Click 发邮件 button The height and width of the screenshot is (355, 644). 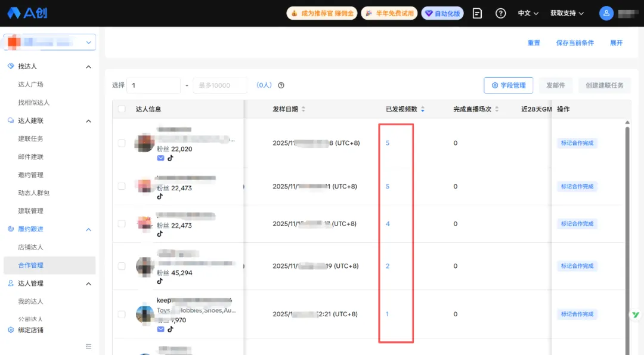tap(556, 85)
